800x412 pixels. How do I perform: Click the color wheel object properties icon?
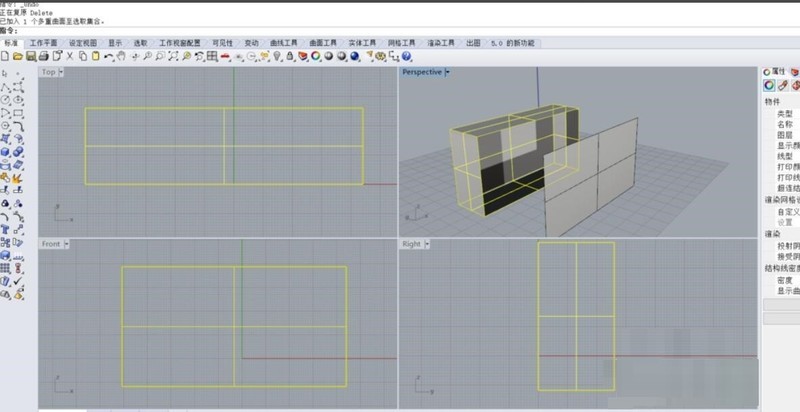coord(769,86)
